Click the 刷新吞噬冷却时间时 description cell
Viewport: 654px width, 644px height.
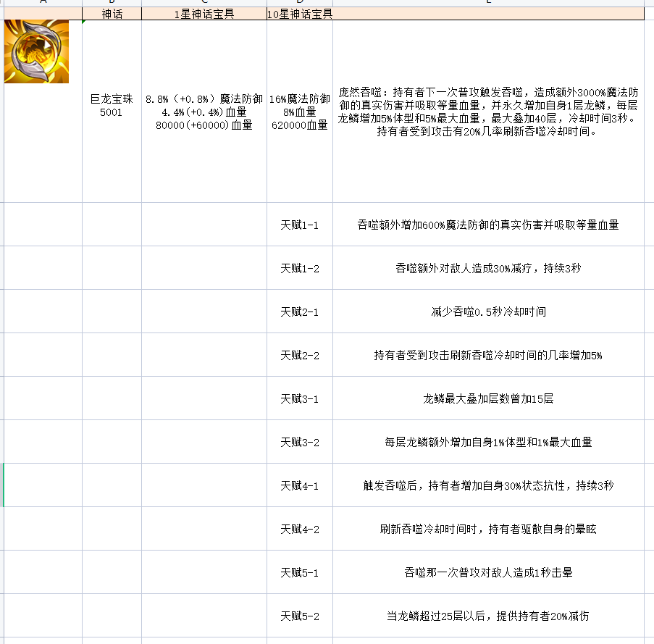pos(488,529)
